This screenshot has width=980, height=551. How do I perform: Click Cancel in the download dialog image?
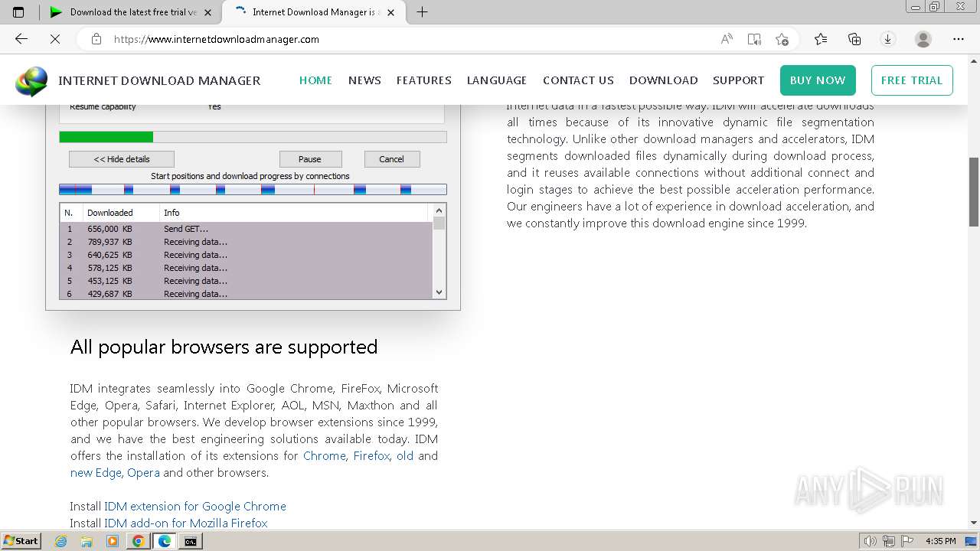391,159
